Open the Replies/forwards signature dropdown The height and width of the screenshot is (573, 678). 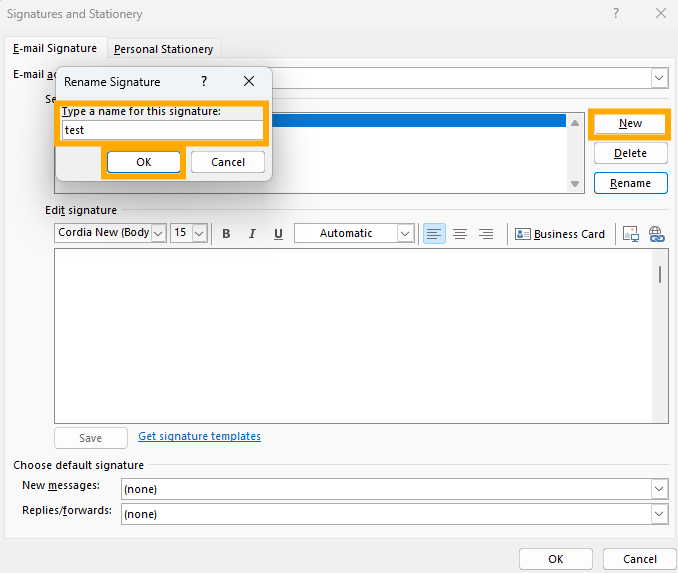tap(659, 514)
